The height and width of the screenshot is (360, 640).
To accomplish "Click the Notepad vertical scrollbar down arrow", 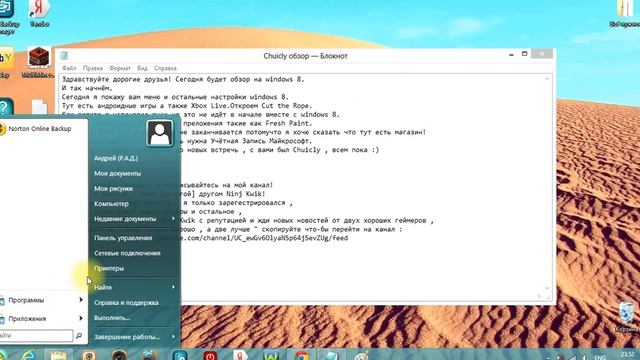I will [x=547, y=288].
